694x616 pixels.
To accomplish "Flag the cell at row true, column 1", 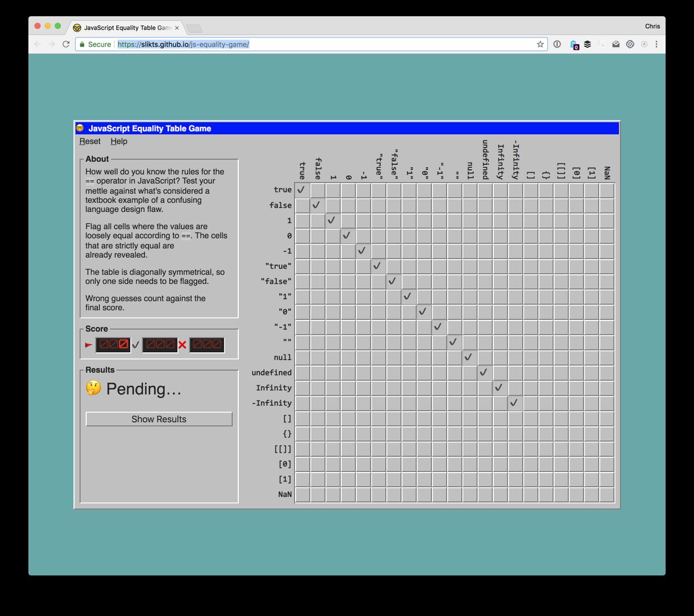I will (333, 190).
